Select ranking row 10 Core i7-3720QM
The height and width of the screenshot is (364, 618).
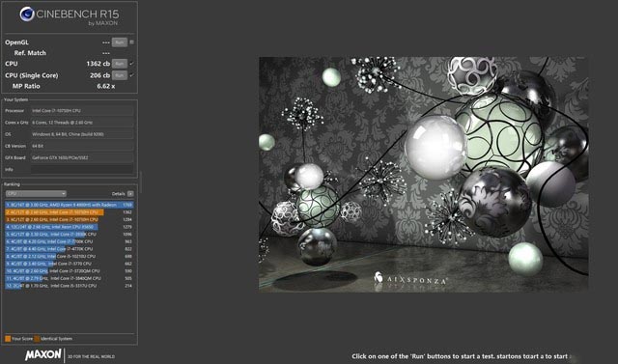pyautogui.click(x=69, y=271)
